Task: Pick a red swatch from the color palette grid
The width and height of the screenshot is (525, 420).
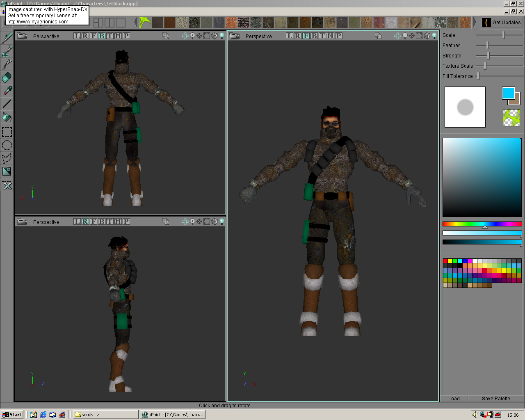Action: (445, 260)
